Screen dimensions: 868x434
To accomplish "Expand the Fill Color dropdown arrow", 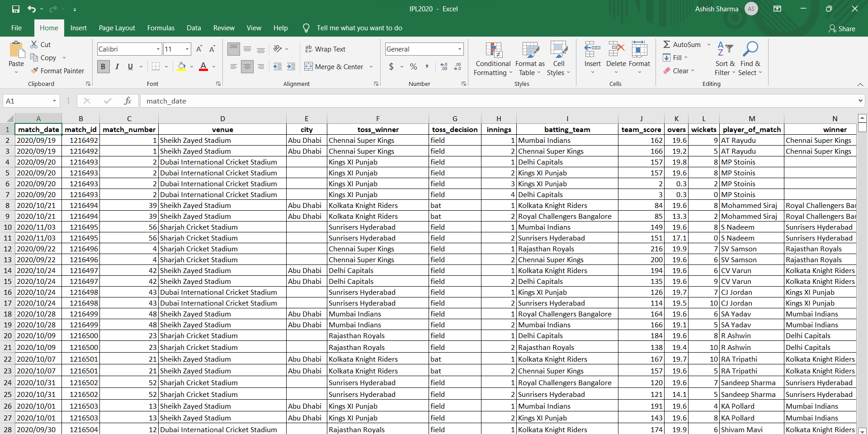I will tap(192, 66).
